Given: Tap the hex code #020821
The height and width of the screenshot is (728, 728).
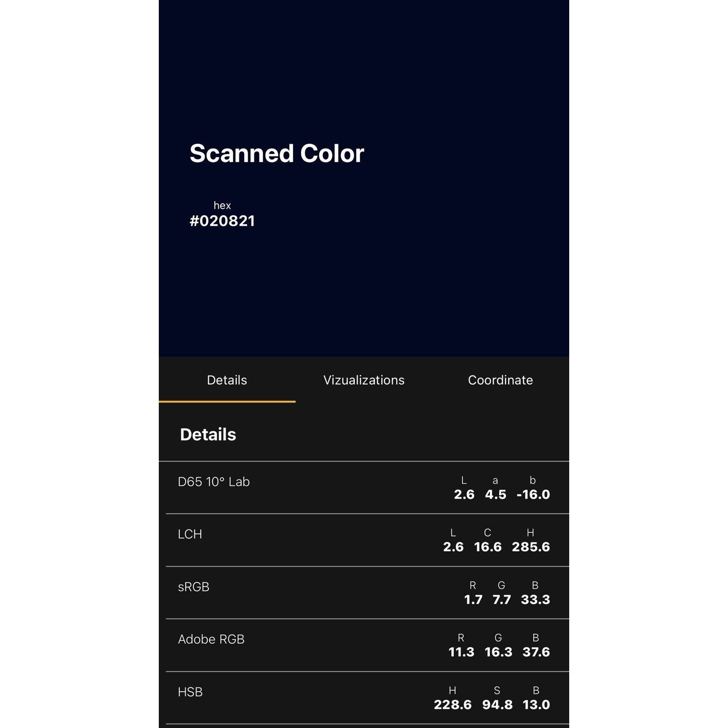Looking at the screenshot, I should click(x=222, y=221).
